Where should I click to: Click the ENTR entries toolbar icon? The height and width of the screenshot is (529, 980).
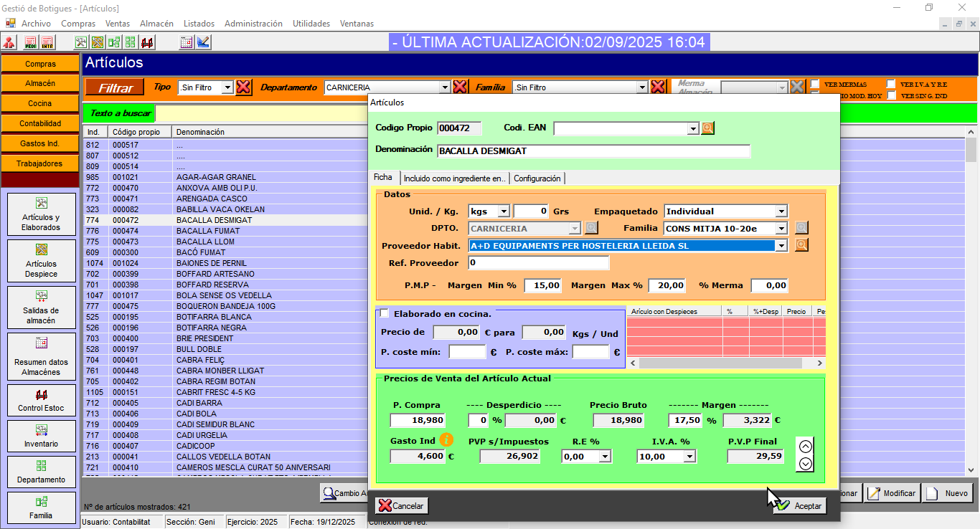tap(47, 42)
